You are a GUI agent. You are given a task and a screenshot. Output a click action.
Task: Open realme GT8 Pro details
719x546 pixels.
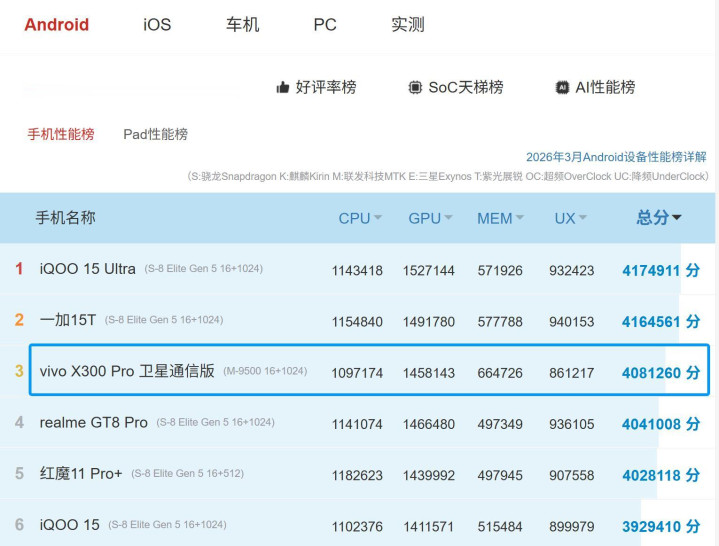point(94,423)
